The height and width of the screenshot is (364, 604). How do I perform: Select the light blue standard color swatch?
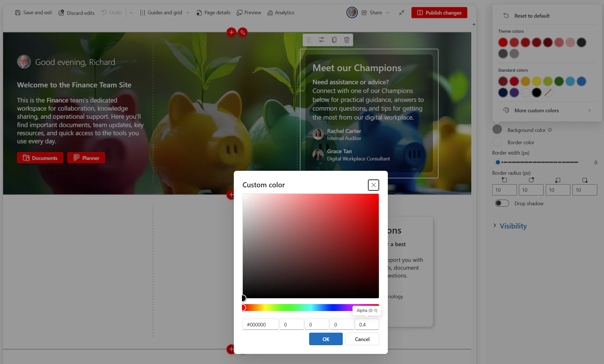tap(570, 81)
